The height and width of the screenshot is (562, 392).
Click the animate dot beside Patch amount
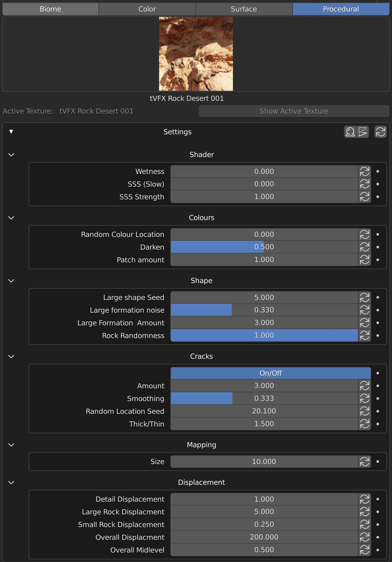(x=378, y=260)
